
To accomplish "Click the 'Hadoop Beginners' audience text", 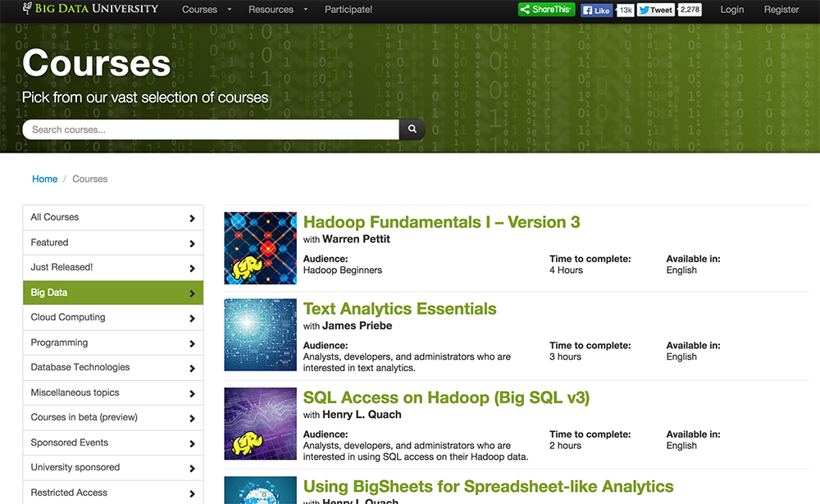I will pyautogui.click(x=343, y=270).
